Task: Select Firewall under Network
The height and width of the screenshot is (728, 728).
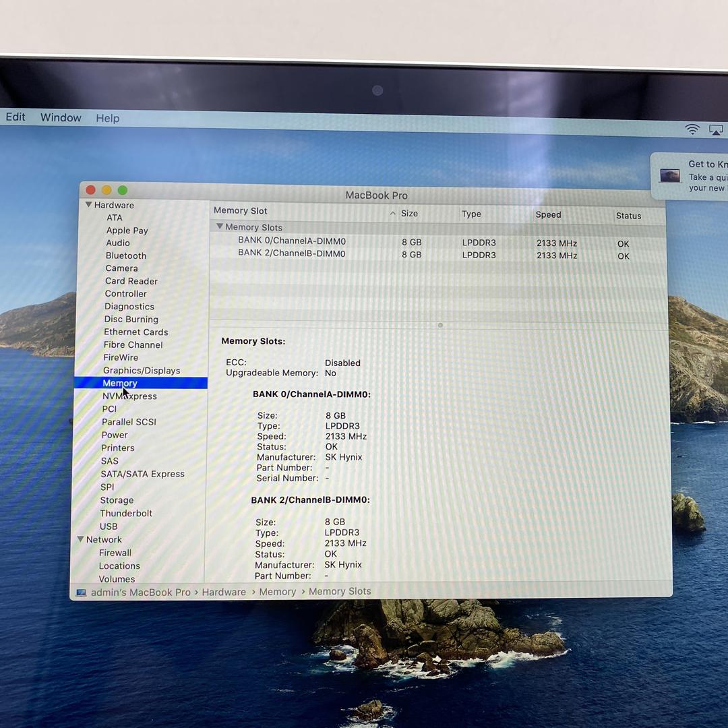Action: (115, 553)
